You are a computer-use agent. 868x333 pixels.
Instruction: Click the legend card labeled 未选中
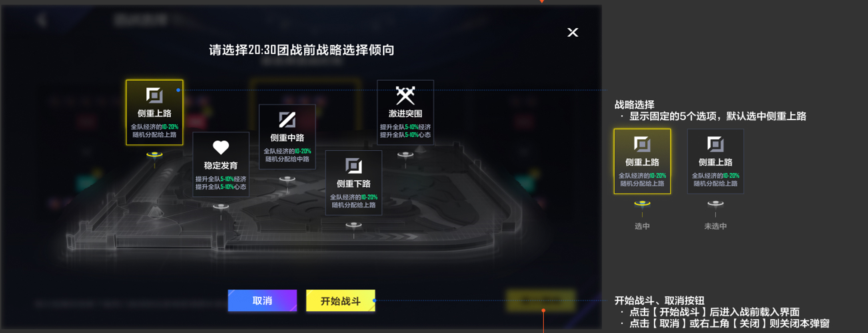click(715, 162)
